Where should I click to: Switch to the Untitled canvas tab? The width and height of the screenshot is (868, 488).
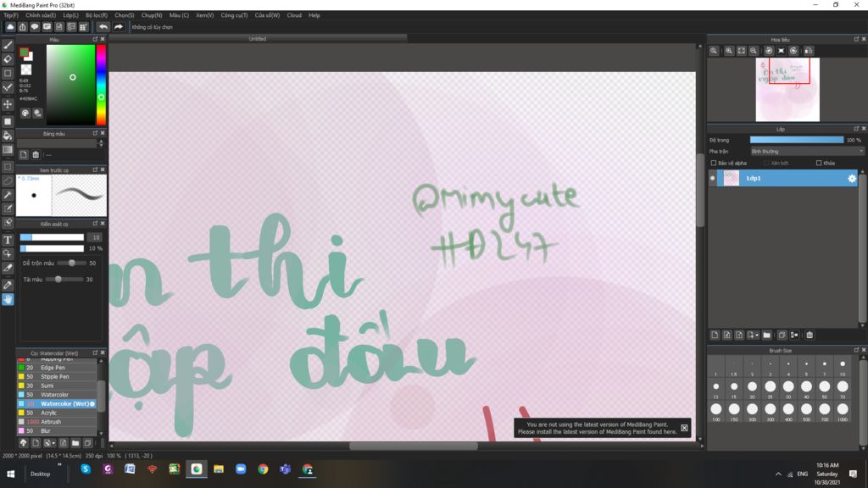258,39
